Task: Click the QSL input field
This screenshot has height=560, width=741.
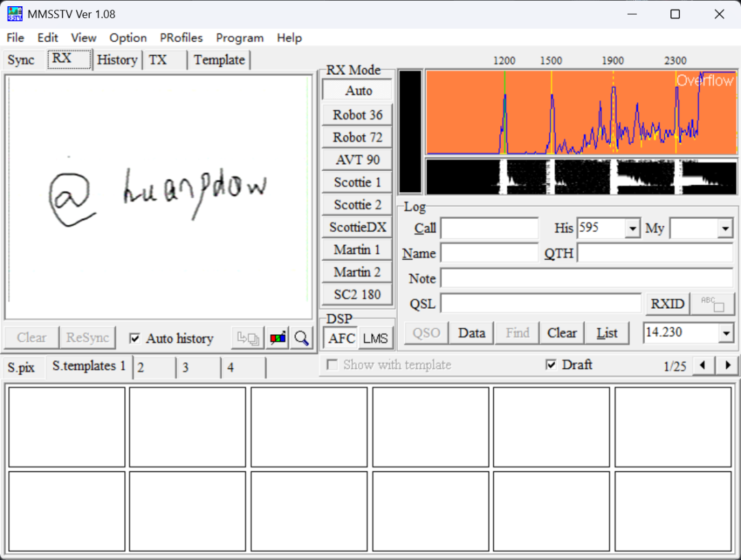Action: 540,303
